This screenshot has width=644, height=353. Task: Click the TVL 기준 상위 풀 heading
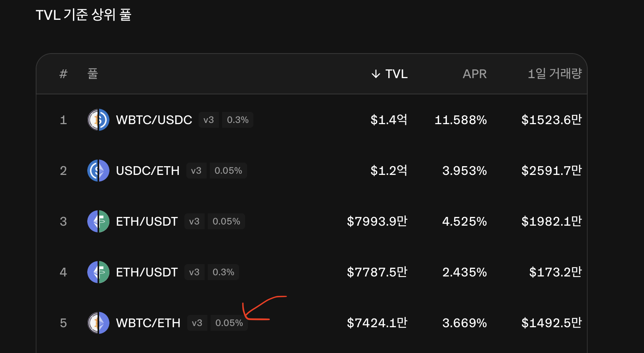(83, 15)
